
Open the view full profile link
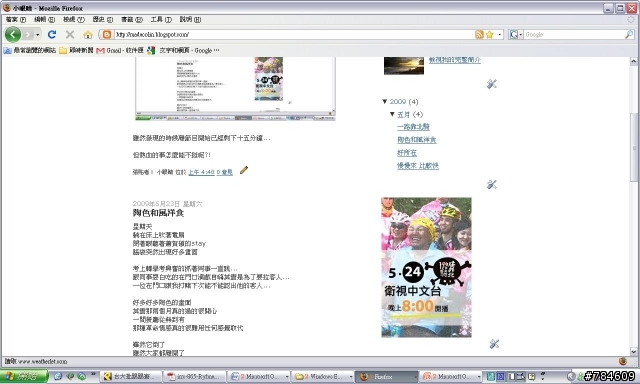455,60
